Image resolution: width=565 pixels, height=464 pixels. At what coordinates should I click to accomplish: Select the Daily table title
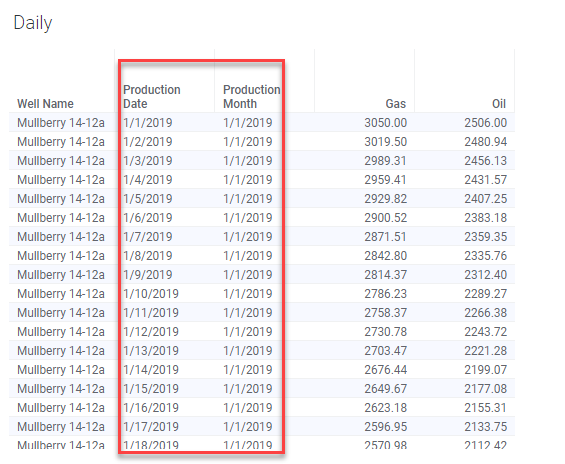tap(33, 23)
